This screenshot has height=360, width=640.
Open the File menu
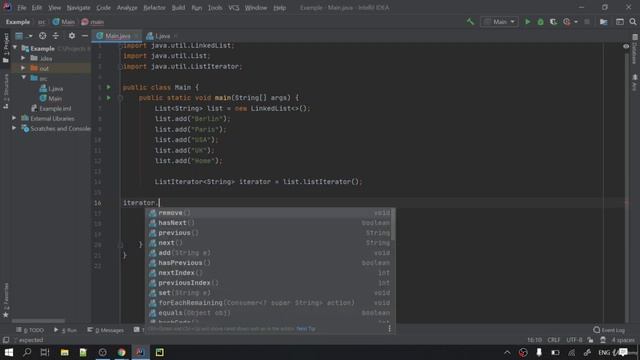[22, 8]
